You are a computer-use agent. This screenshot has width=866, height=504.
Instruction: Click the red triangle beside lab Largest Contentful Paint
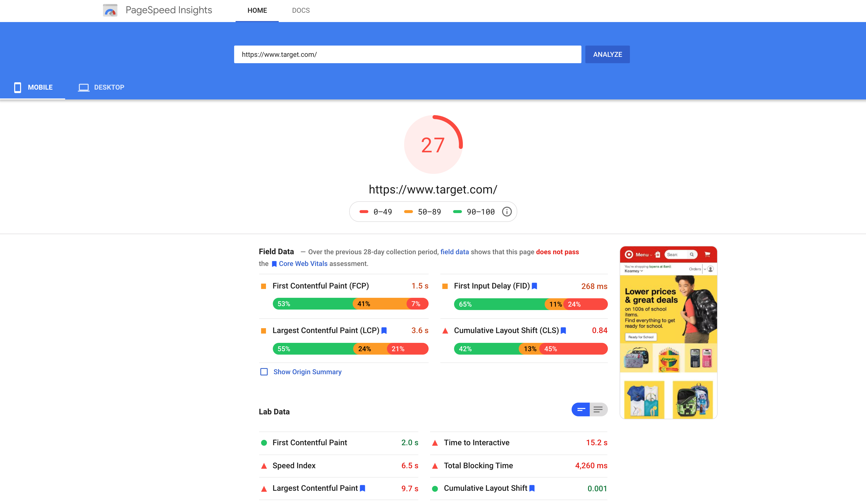point(264,489)
